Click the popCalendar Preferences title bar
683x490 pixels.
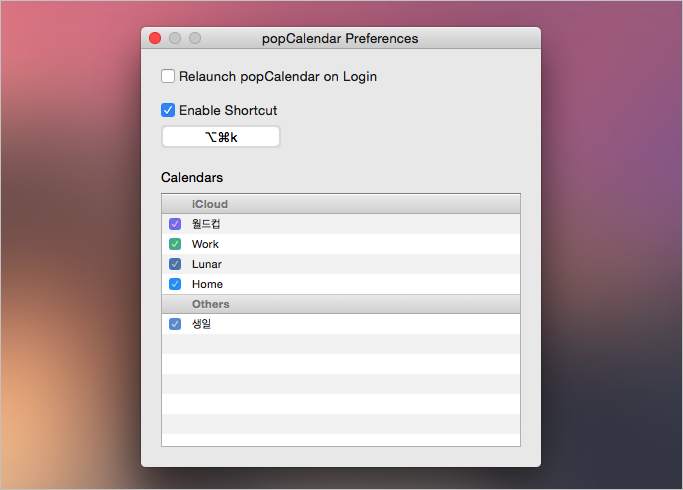pyautogui.click(x=340, y=38)
